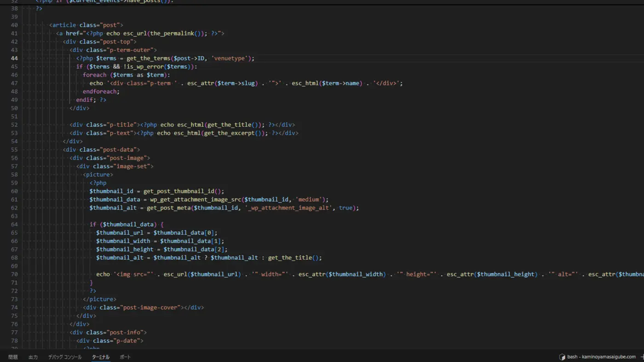Click the "post-data" class name

click(x=118, y=150)
